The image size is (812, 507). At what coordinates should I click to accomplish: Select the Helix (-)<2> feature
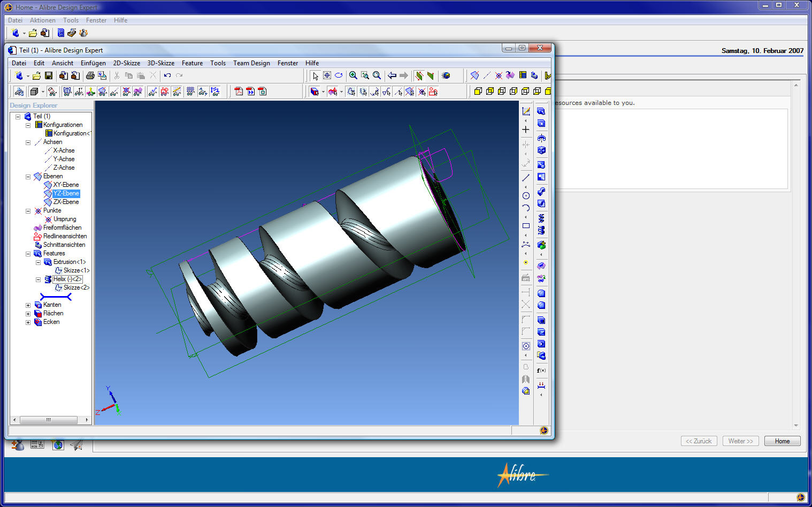pos(67,279)
